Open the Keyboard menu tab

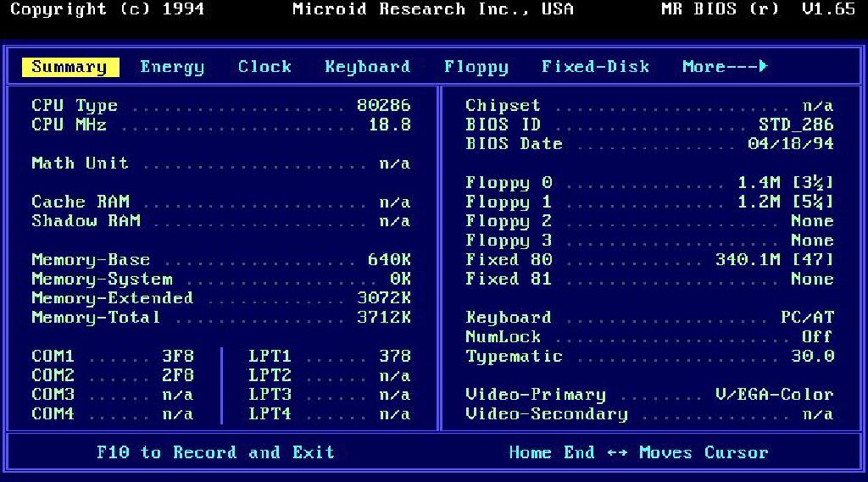click(x=368, y=67)
